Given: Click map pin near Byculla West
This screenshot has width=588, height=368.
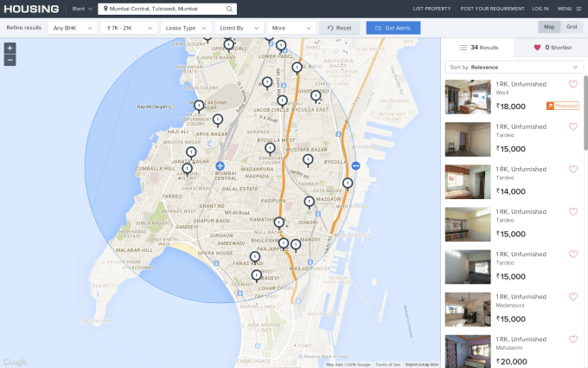Looking at the screenshot, I should [x=270, y=149].
